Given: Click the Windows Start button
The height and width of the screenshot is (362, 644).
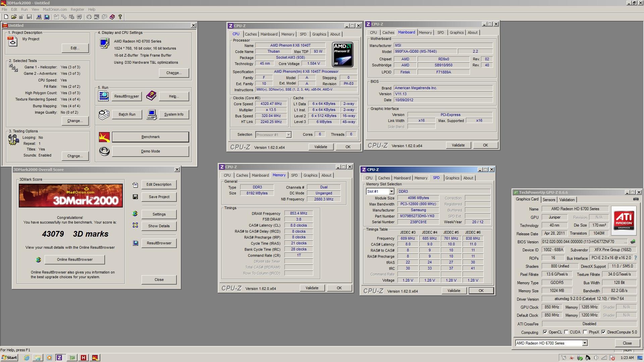Looking at the screenshot, I should click(9, 358).
